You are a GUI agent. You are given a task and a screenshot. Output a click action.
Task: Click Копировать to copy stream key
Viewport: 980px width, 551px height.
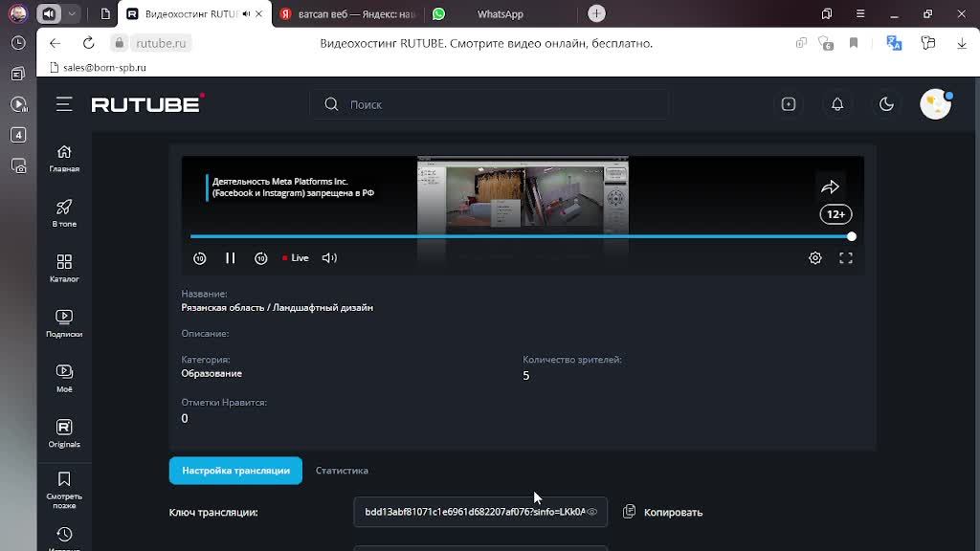[662, 513]
